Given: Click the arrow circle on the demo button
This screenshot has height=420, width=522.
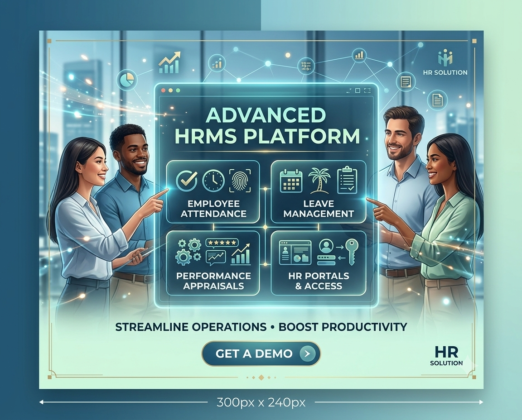Looking at the screenshot, I should click(307, 353).
